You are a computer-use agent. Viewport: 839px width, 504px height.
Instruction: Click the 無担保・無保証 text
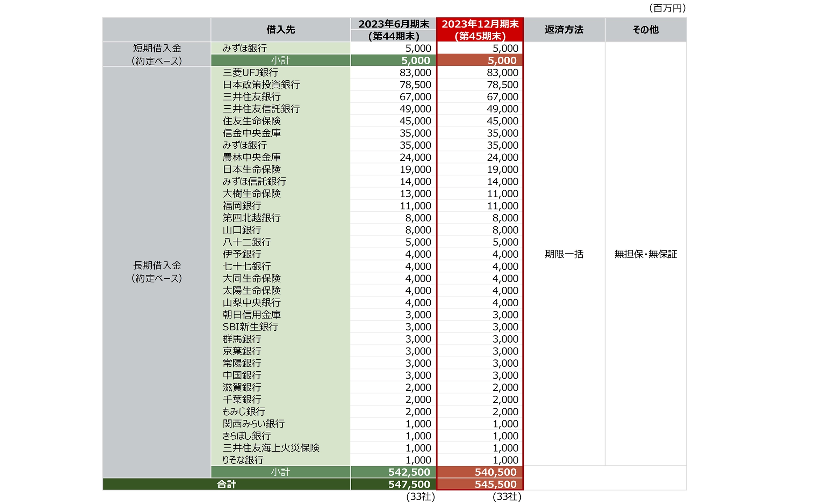coord(646,254)
